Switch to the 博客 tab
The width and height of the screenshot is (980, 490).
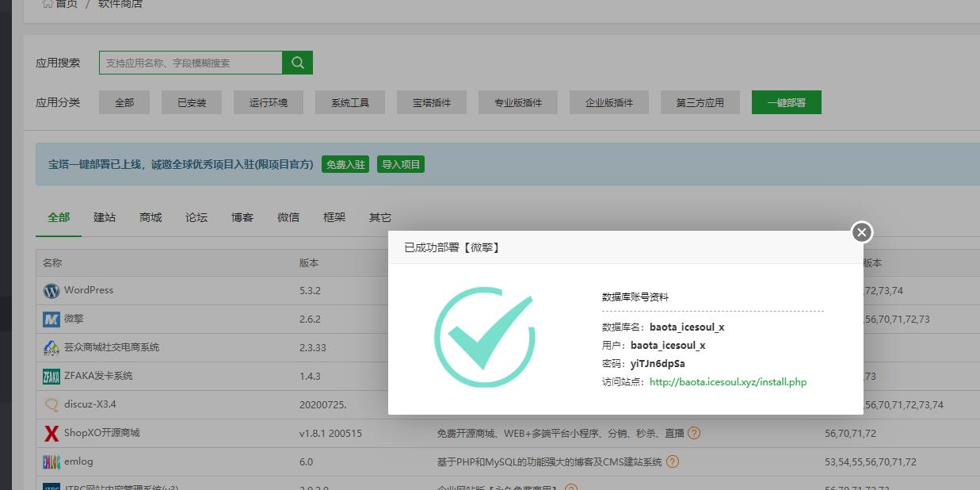[x=242, y=217]
